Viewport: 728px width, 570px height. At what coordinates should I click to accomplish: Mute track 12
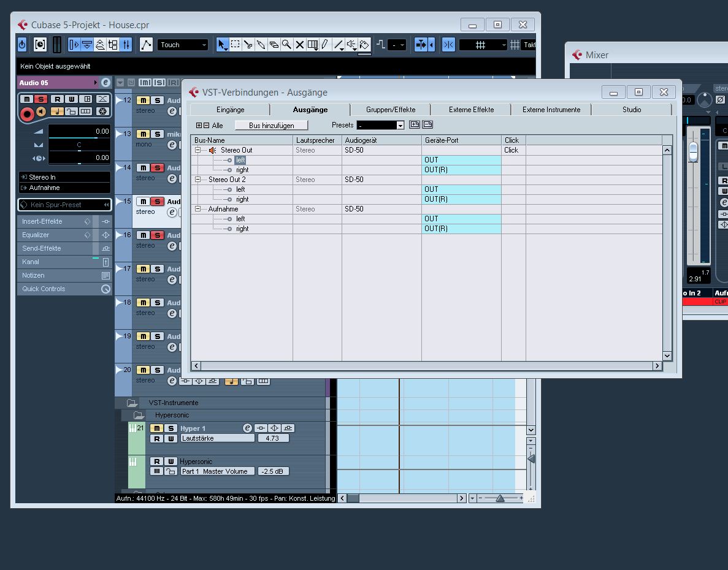(x=143, y=100)
